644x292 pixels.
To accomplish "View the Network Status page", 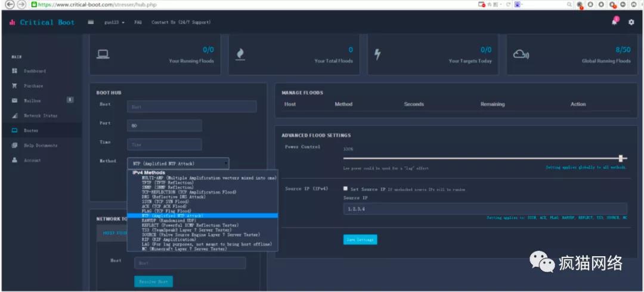I will (x=40, y=116).
